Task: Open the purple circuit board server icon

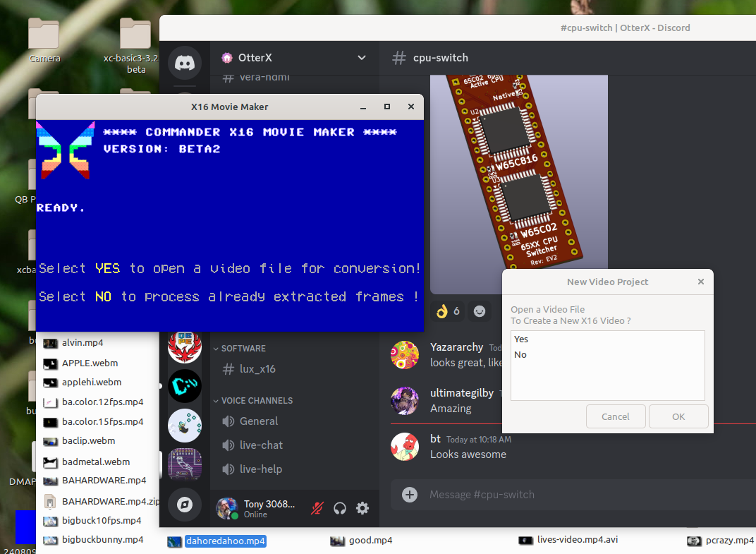Action: [185, 464]
